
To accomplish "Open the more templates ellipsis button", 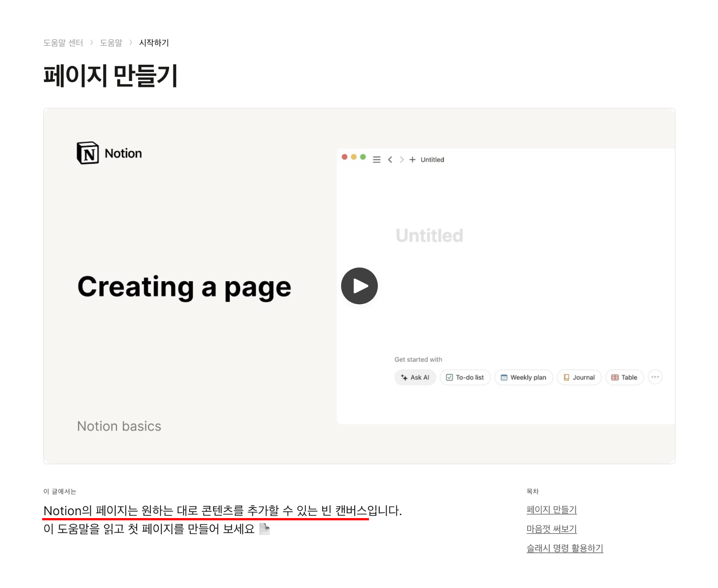I will (x=655, y=377).
